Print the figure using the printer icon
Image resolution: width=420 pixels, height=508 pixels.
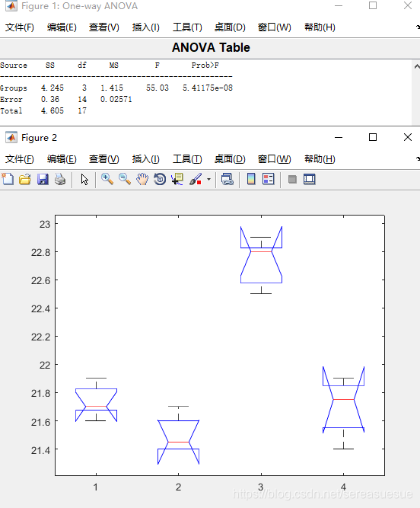click(x=60, y=179)
